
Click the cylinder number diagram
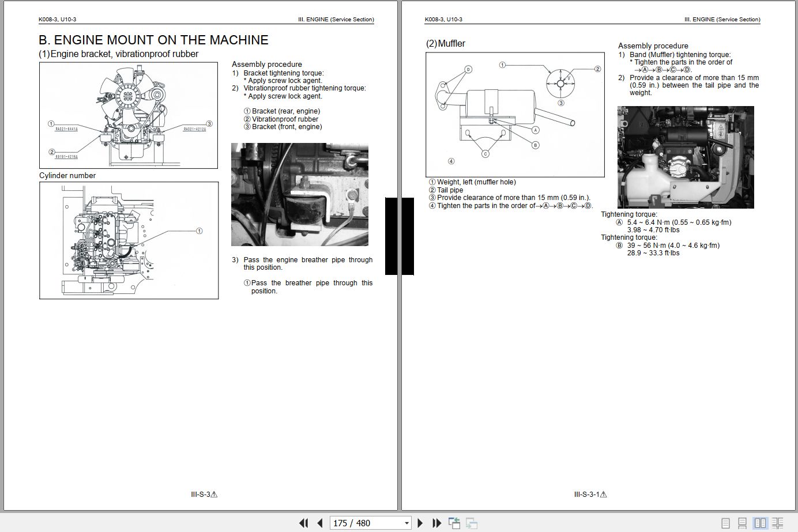coord(129,240)
